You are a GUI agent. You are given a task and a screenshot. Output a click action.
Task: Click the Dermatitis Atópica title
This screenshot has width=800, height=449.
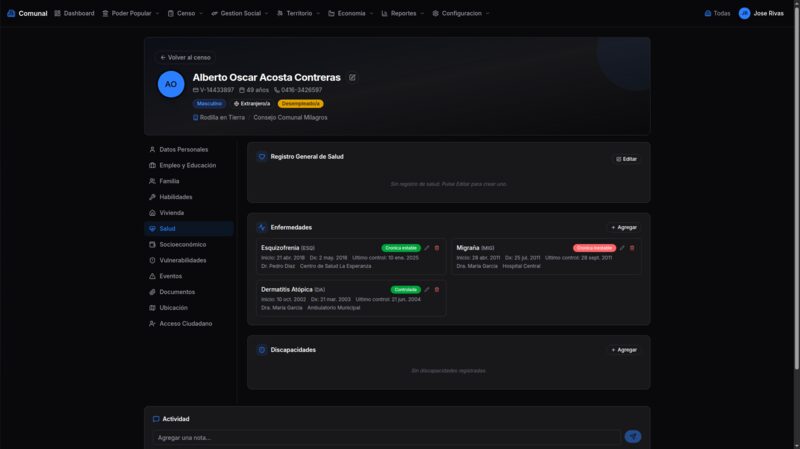coord(287,290)
